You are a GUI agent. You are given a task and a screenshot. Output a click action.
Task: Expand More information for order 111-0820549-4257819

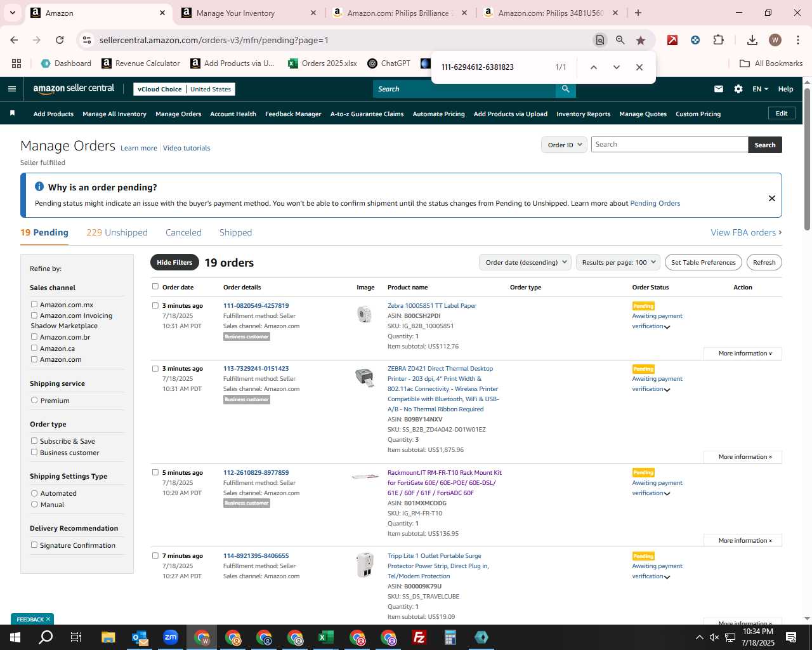pos(743,354)
